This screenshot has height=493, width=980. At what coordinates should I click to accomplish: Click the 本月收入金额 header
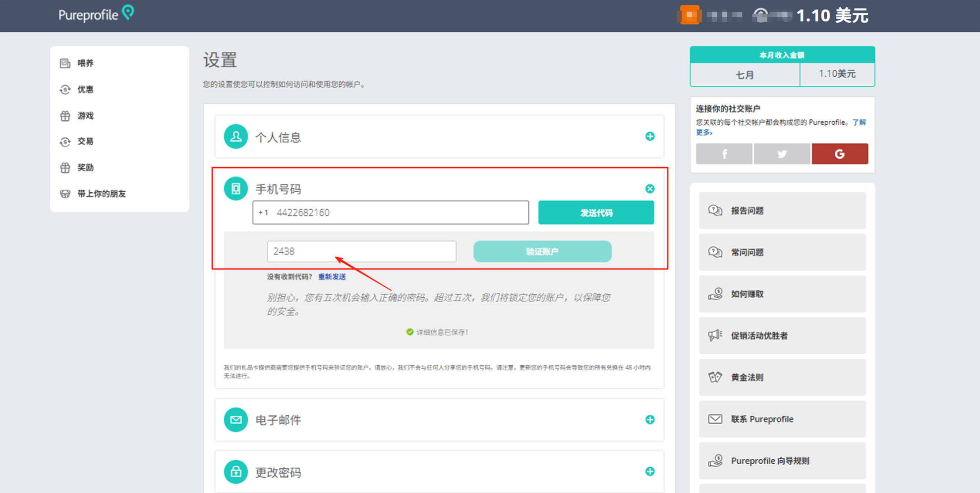click(x=782, y=55)
